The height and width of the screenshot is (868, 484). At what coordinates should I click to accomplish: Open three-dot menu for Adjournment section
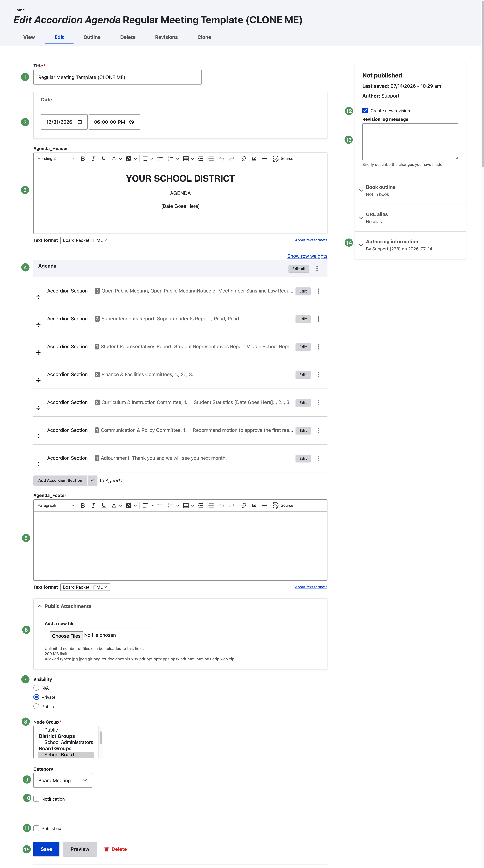(x=319, y=458)
